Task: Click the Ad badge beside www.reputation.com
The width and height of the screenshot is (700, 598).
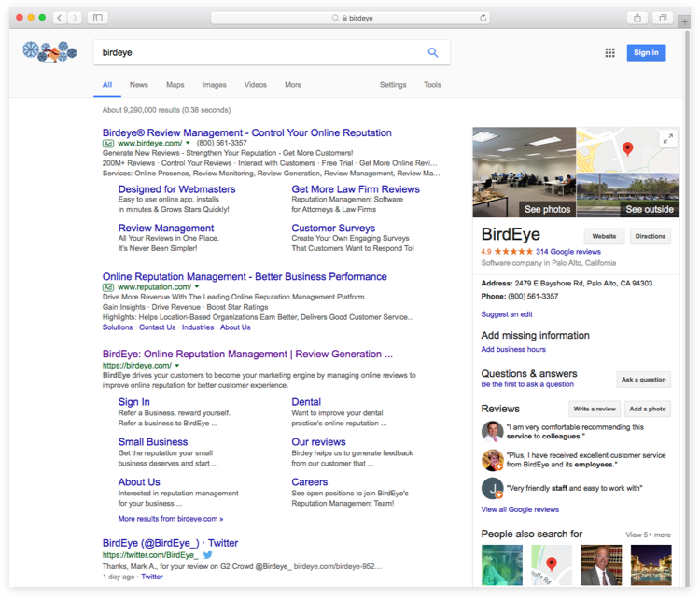Action: coord(108,287)
